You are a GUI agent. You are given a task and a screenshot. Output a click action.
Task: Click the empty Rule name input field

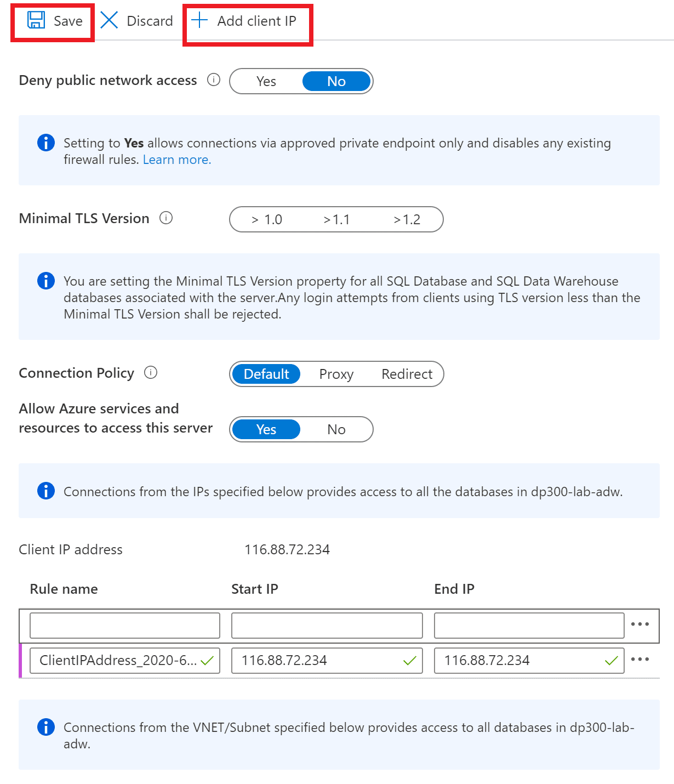coord(124,625)
